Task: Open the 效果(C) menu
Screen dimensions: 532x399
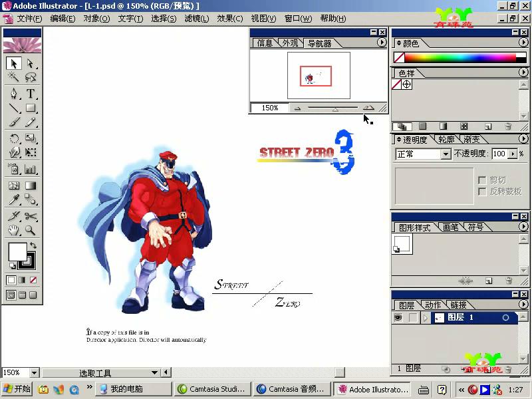Action: (x=230, y=19)
